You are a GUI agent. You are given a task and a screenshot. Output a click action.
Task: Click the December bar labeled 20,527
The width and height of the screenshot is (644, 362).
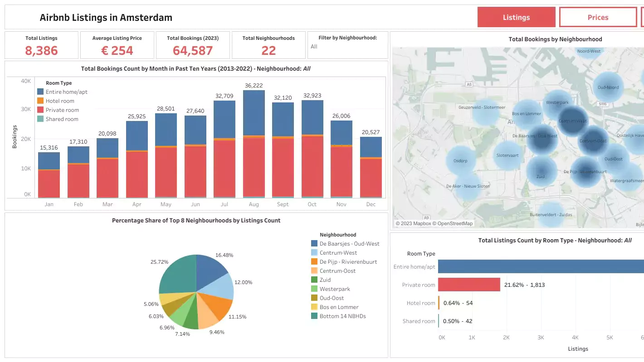click(x=371, y=167)
